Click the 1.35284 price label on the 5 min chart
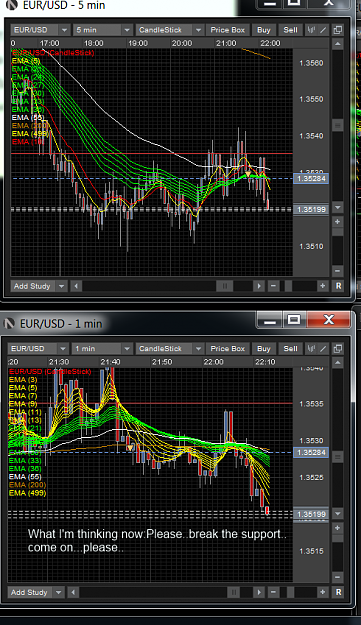Screen dimensions: 361x625 pos(311,178)
